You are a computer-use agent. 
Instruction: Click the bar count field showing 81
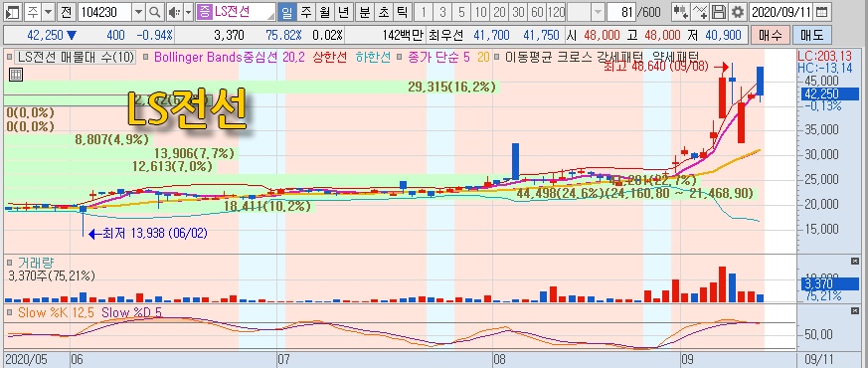[621, 12]
